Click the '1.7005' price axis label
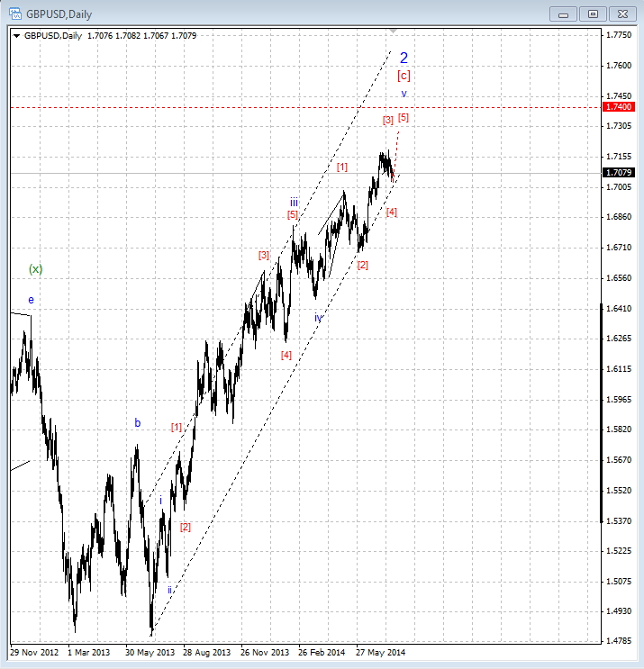The image size is (644, 669). coord(619,187)
